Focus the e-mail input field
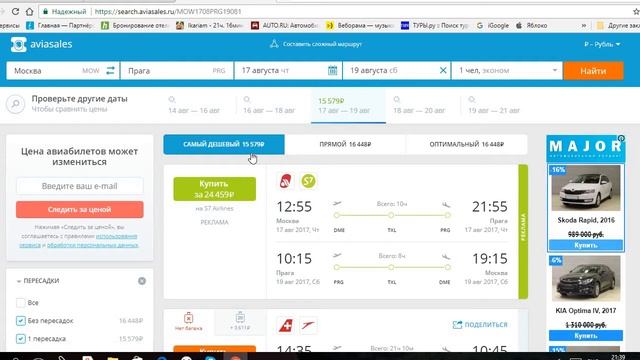This screenshot has width=640, height=360. pyautogui.click(x=80, y=186)
